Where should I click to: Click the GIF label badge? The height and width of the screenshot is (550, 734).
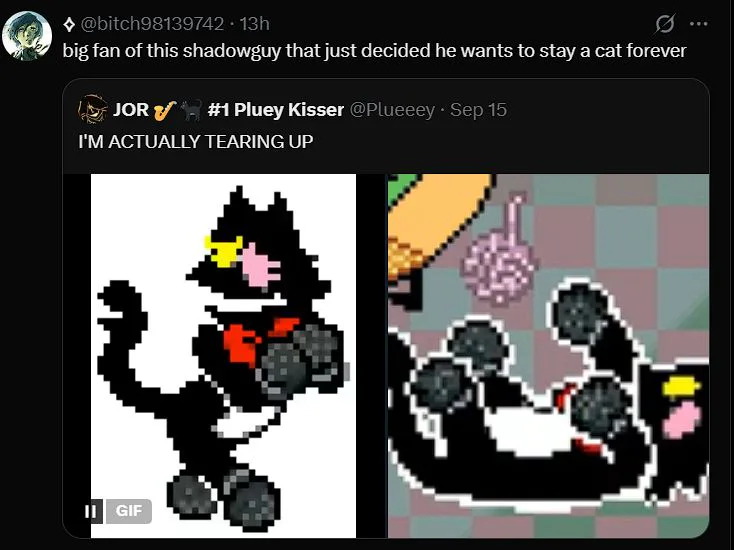[x=129, y=511]
